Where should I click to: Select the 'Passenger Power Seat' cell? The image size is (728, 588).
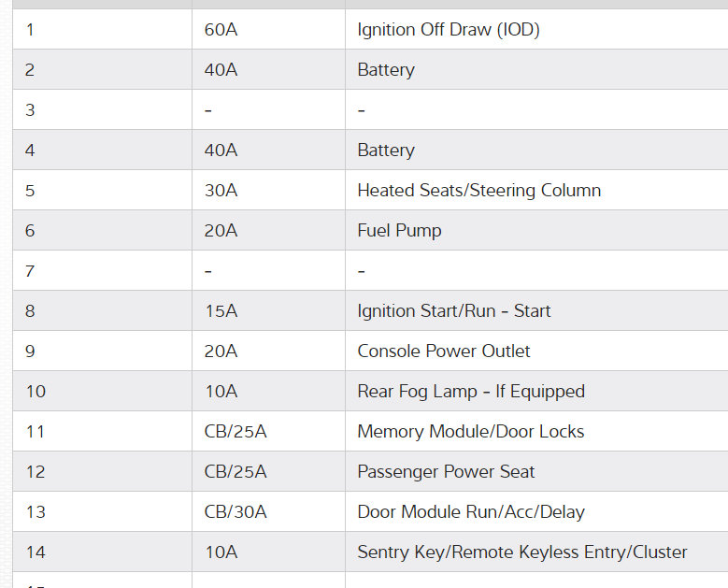pos(446,472)
